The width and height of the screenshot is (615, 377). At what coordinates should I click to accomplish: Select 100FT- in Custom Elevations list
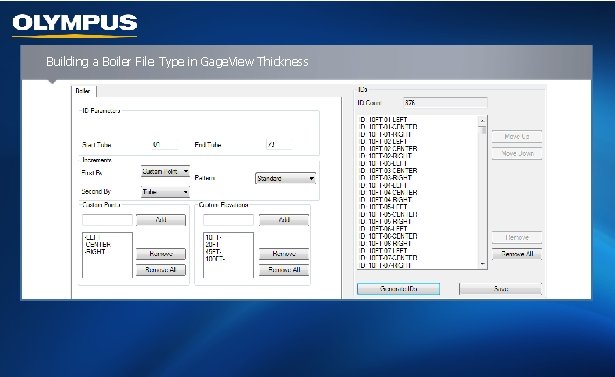coord(215,259)
